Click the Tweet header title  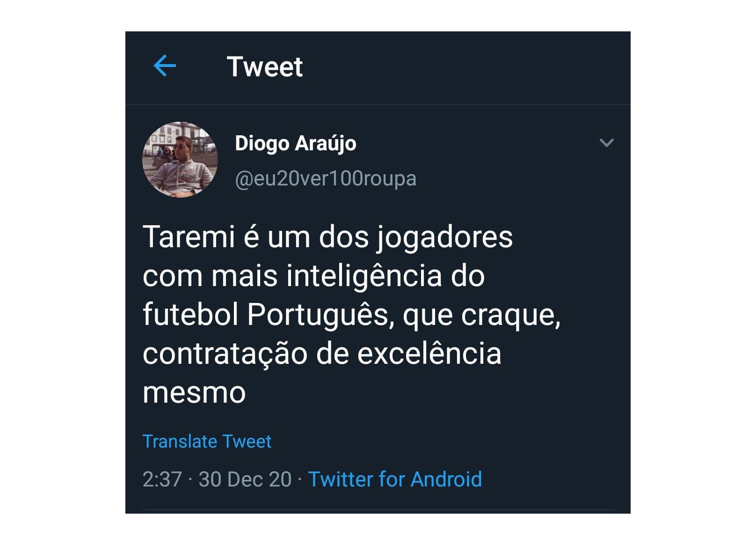point(265,66)
